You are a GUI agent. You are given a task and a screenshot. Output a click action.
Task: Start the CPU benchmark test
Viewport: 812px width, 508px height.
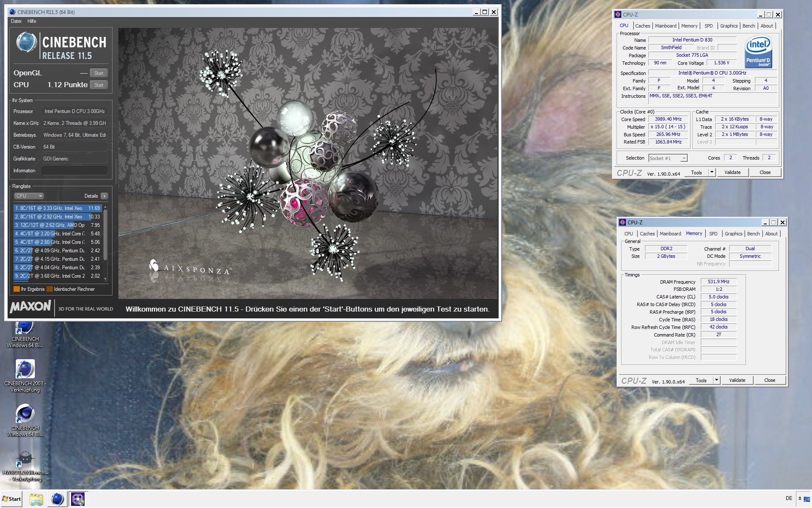coord(99,85)
